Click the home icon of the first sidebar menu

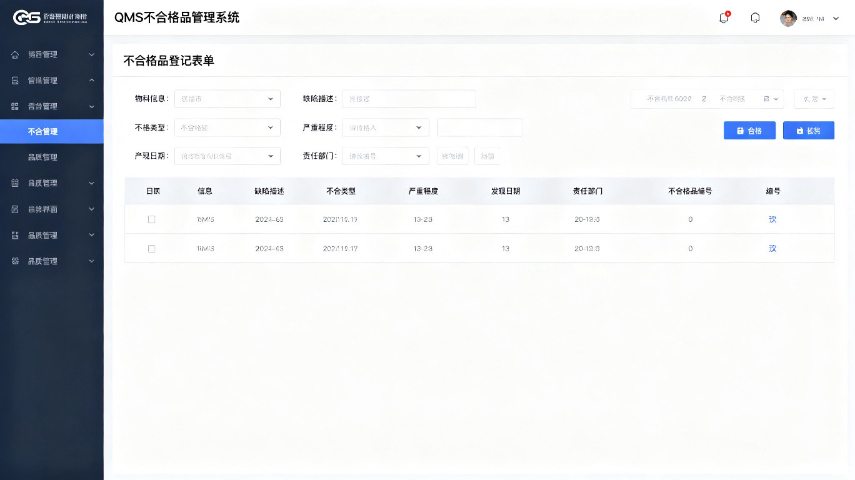pyautogui.click(x=15, y=55)
